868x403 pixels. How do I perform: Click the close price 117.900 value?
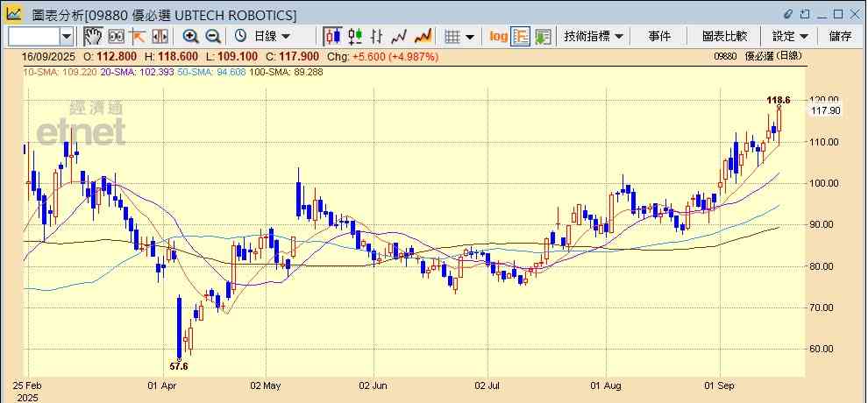point(298,56)
